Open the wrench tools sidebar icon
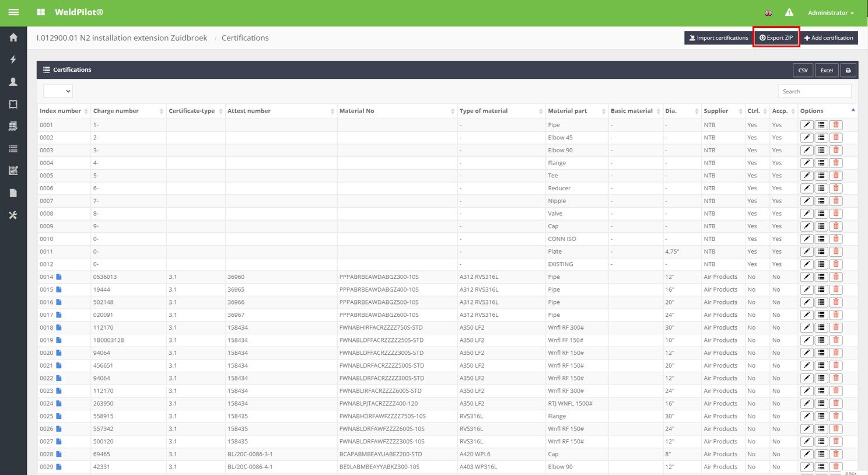The width and height of the screenshot is (868, 475). click(x=13, y=215)
